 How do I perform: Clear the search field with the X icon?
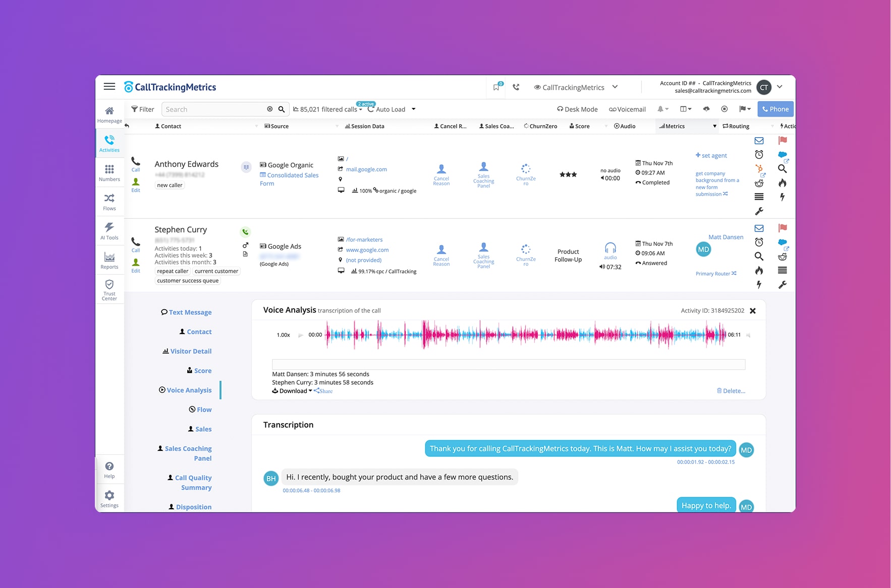point(270,109)
